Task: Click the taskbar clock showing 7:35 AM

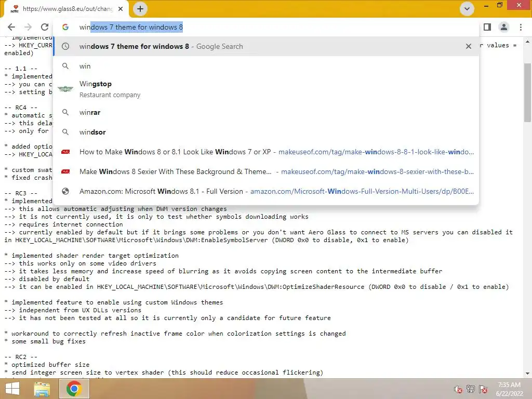Action: tap(509, 389)
